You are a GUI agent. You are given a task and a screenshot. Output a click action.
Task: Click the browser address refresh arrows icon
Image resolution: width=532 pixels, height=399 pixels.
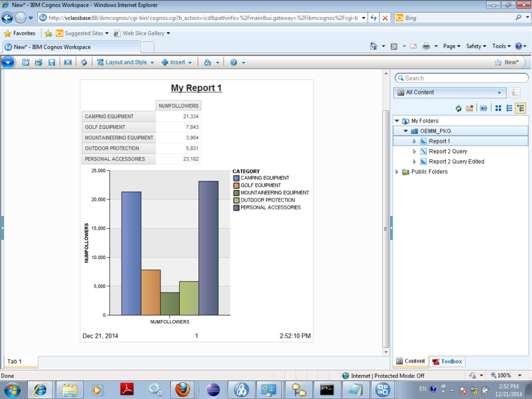click(x=374, y=18)
